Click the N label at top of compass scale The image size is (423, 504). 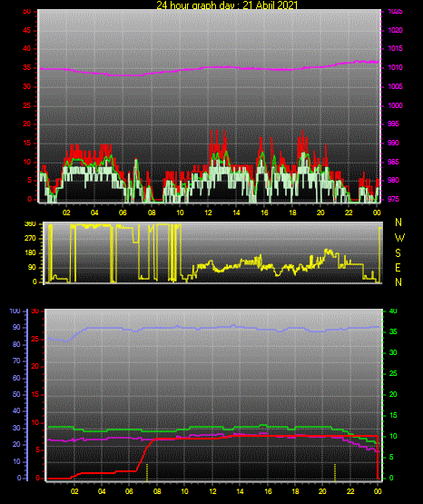point(398,222)
